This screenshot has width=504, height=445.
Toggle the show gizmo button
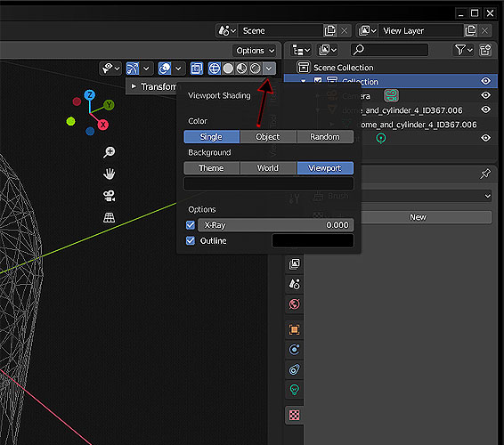(x=133, y=69)
